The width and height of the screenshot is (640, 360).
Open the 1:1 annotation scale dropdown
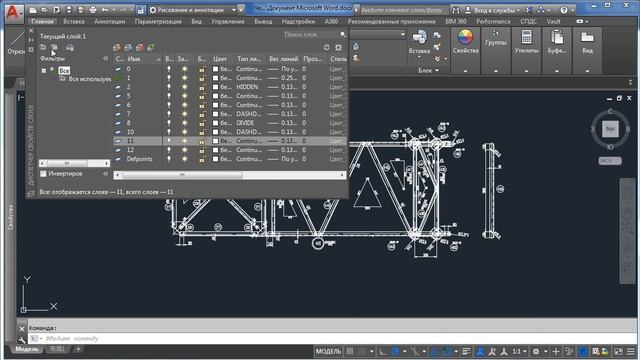coord(519,351)
